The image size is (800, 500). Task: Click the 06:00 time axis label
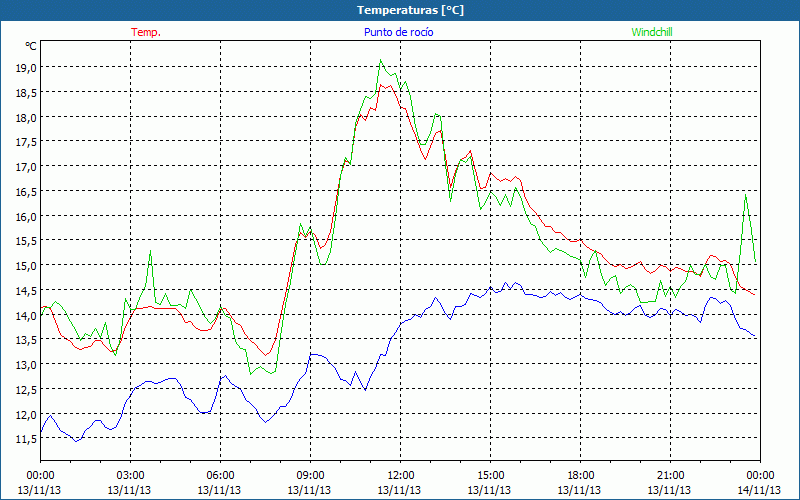point(220,476)
